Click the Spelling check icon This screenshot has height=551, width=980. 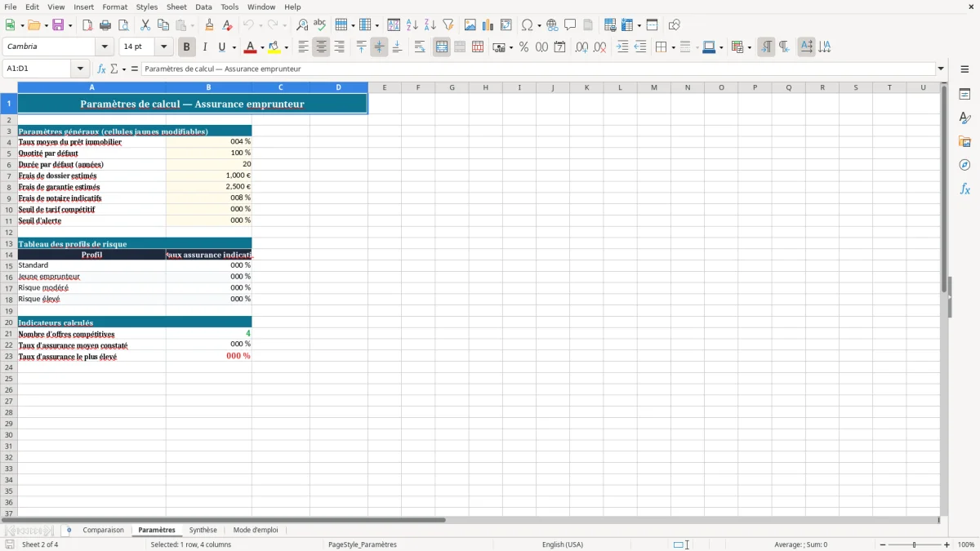pyautogui.click(x=320, y=25)
